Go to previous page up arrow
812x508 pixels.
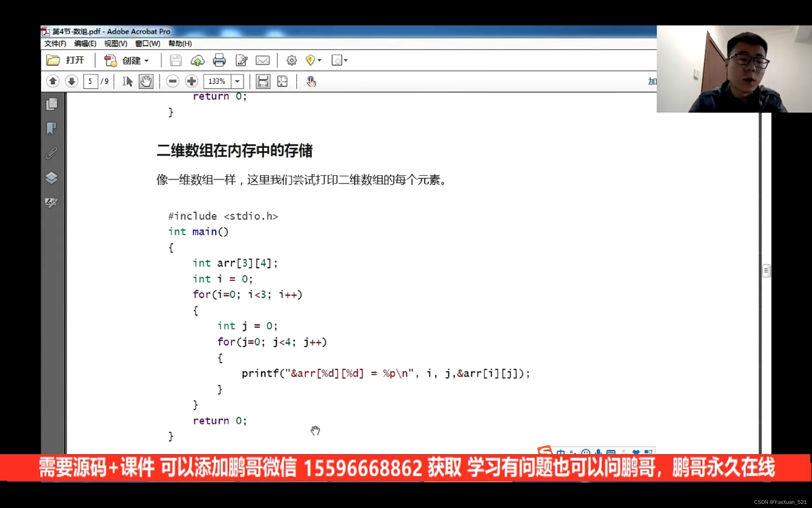coord(53,81)
